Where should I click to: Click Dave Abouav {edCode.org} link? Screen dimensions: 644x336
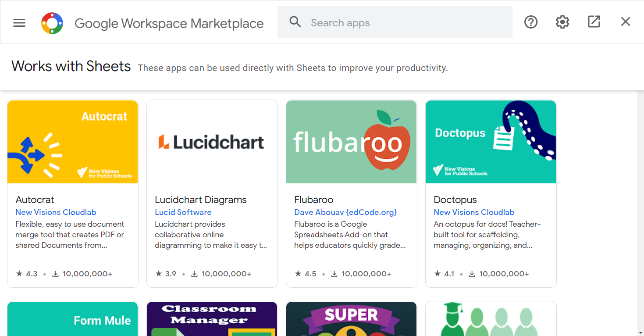[345, 212]
